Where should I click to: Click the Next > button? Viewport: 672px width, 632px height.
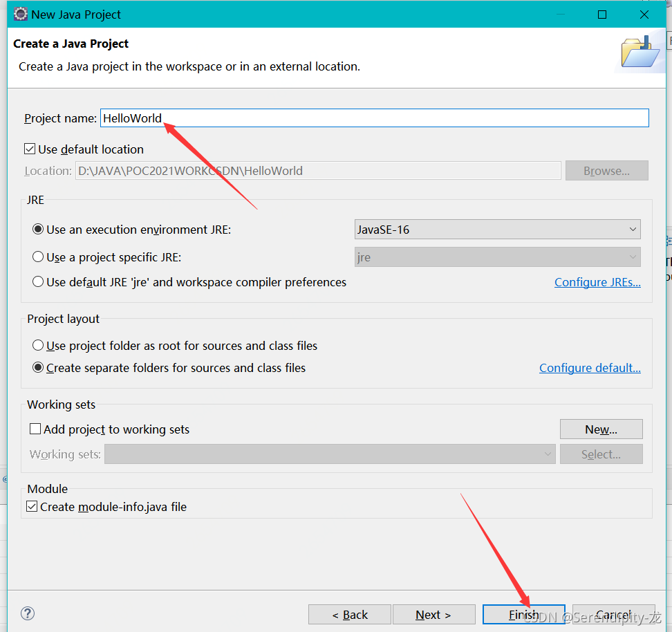pyautogui.click(x=433, y=615)
